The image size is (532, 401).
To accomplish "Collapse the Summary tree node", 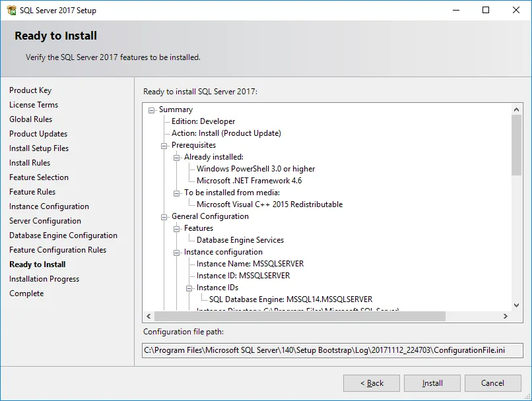I will tap(151, 110).
